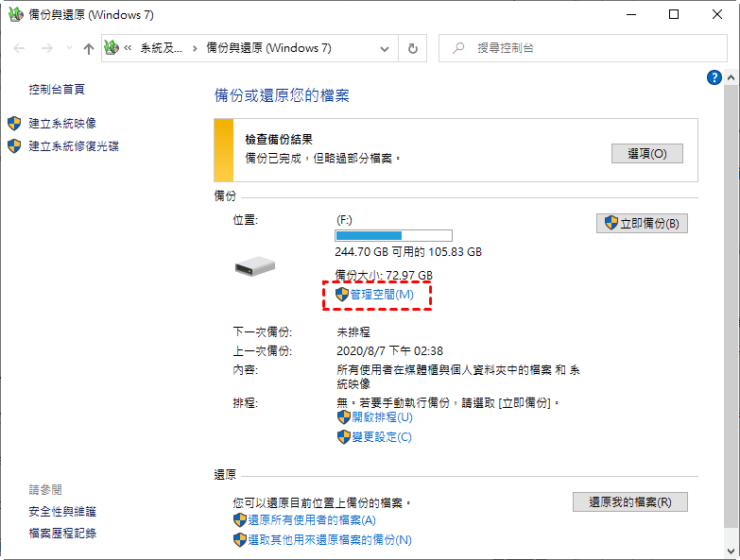Screen dimensions: 740x560
Task: Click the F: drive usage bar
Action: tap(393, 235)
